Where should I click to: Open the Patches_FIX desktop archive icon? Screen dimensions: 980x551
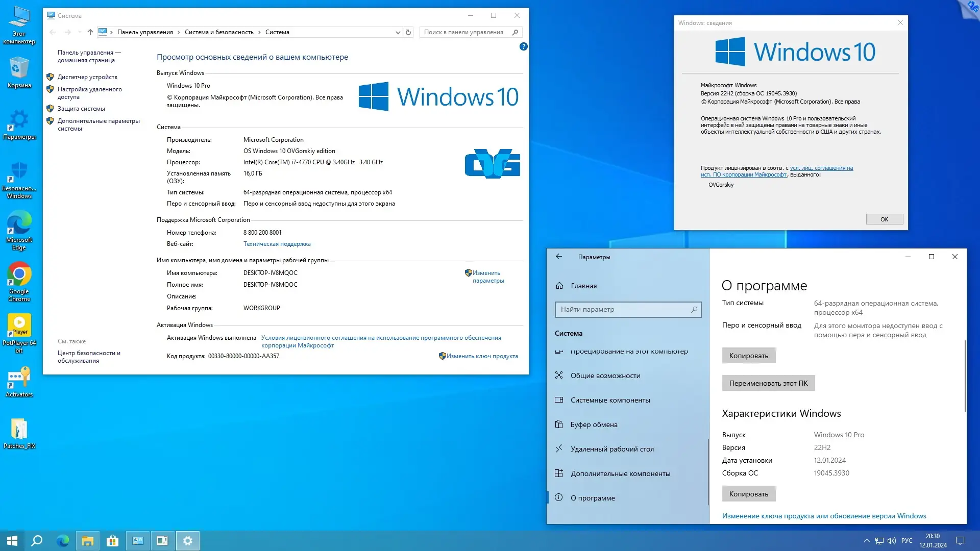point(19,430)
